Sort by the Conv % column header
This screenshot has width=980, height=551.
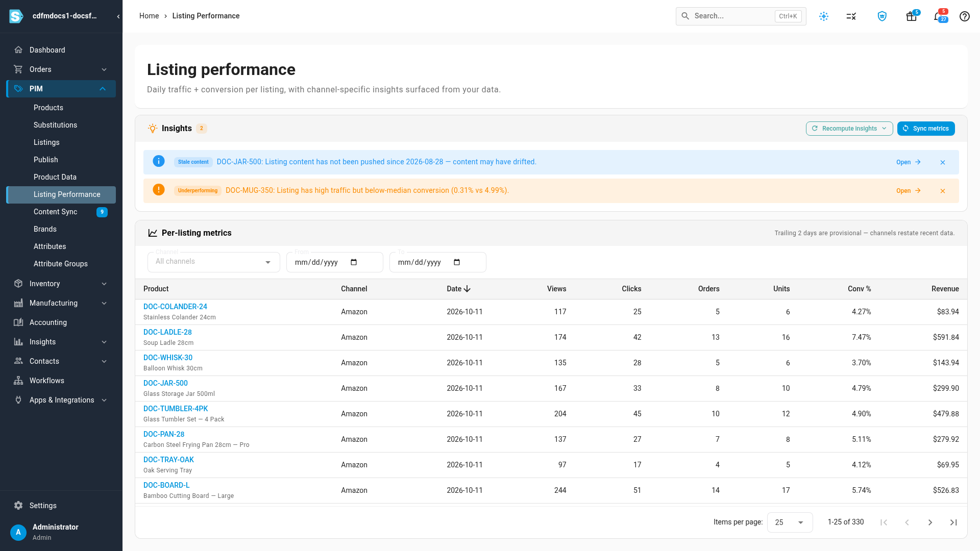point(859,289)
